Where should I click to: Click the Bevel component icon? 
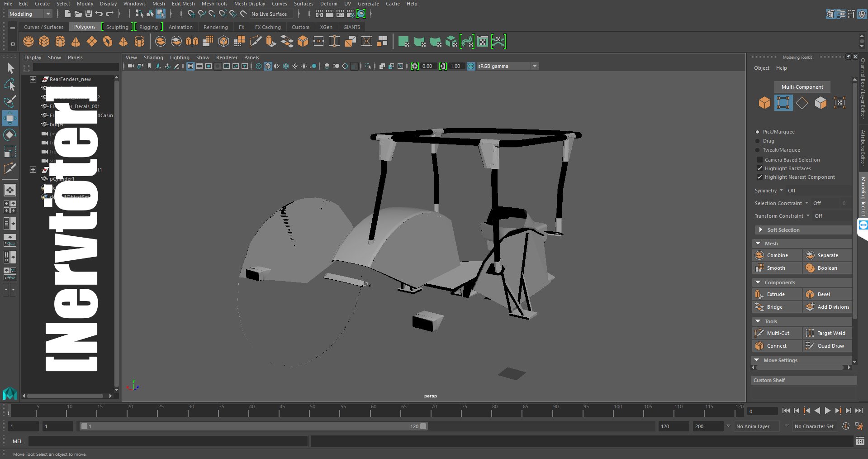point(810,294)
